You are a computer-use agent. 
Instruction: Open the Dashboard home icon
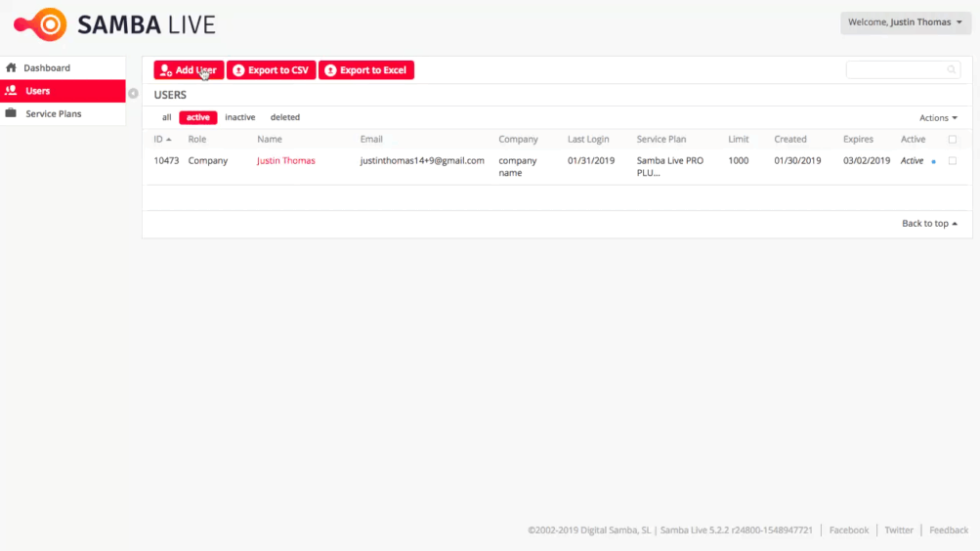click(12, 67)
